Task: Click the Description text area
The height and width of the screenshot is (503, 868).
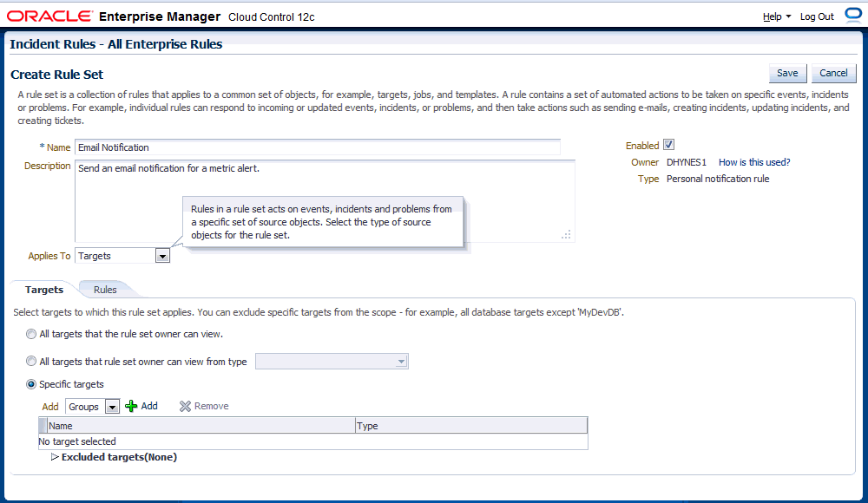Action: click(x=325, y=201)
